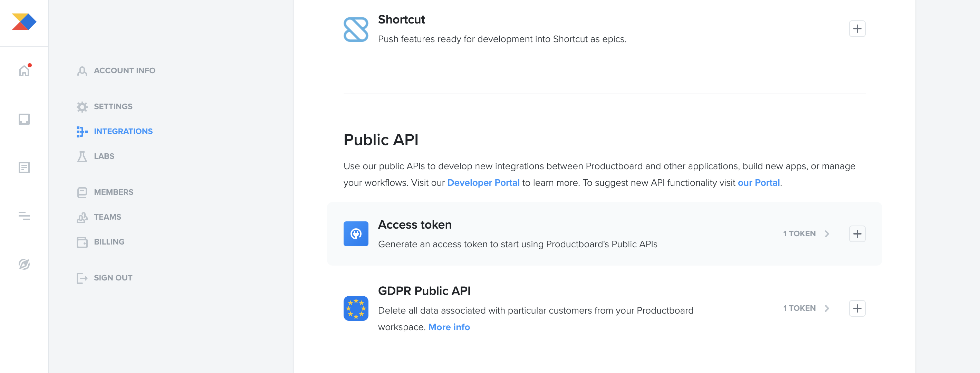The height and width of the screenshot is (373, 980).
Task: Open Labs section in menu
Action: coord(104,156)
